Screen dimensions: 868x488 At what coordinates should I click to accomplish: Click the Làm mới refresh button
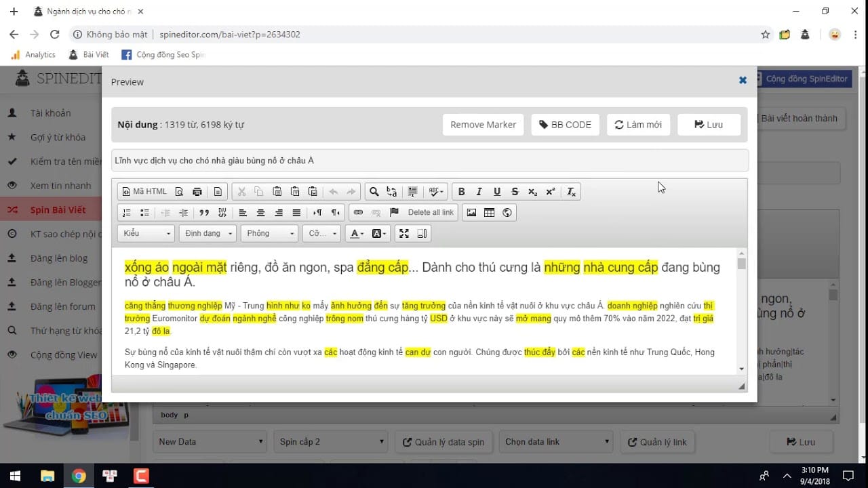click(x=638, y=125)
